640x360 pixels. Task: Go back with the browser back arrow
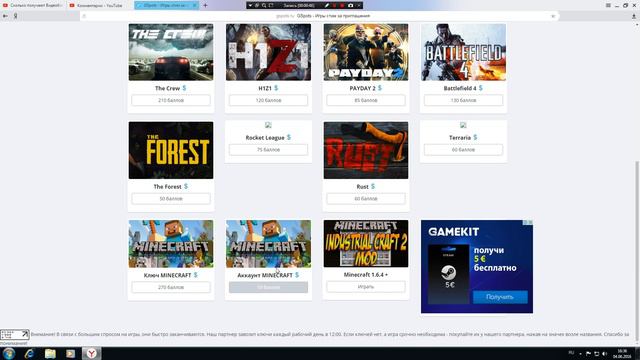[5, 16]
